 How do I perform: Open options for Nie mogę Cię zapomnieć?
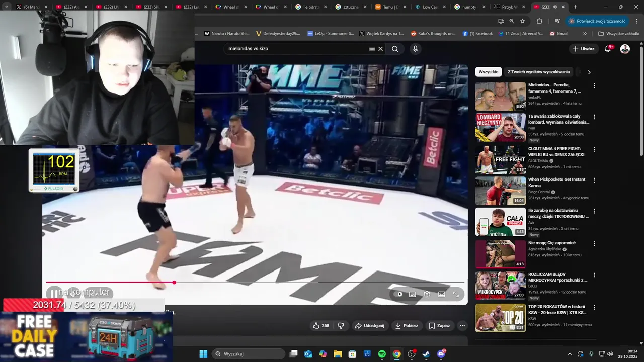coord(594,243)
